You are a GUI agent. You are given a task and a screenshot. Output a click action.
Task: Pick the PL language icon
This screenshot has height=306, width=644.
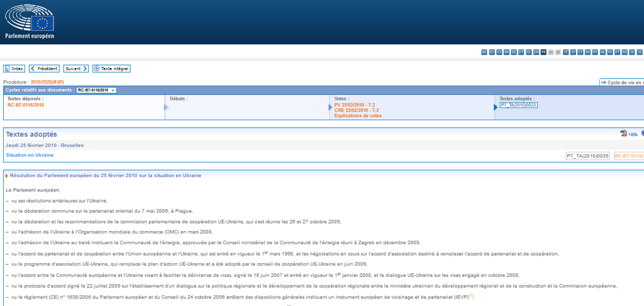pos(610,52)
